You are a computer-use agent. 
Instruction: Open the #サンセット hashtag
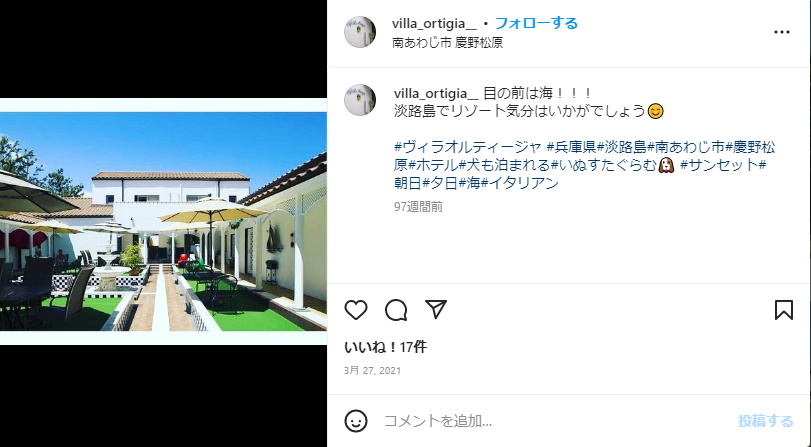[719, 165]
